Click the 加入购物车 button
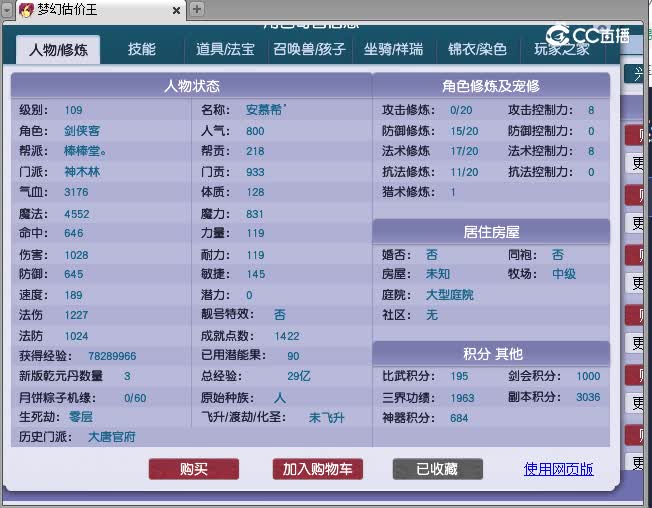Screen dimensions: 652x508 [x=318, y=469]
